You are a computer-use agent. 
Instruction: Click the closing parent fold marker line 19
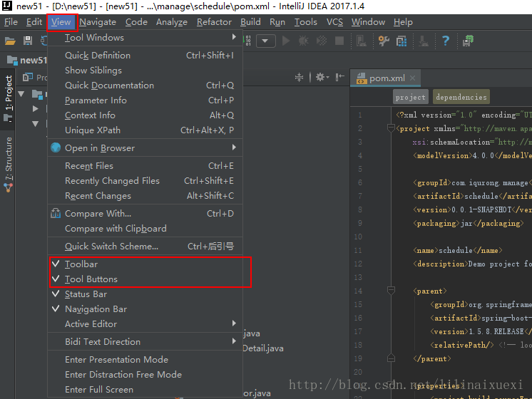point(391,358)
